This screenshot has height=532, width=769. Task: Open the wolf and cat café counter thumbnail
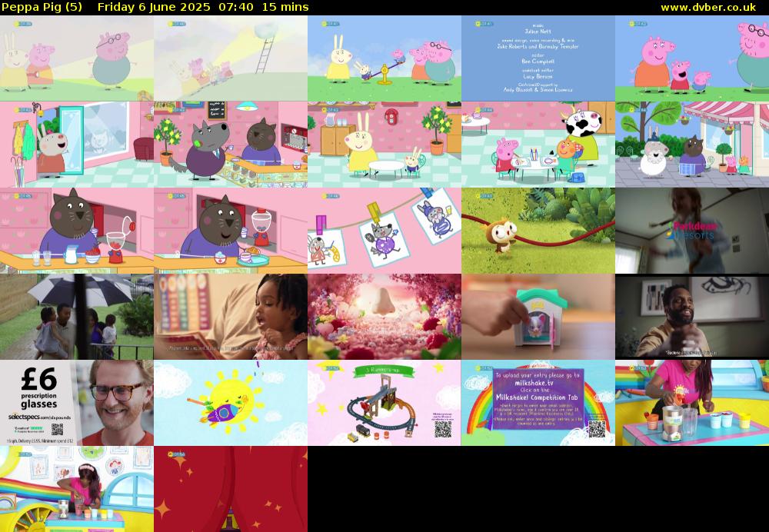(x=231, y=145)
